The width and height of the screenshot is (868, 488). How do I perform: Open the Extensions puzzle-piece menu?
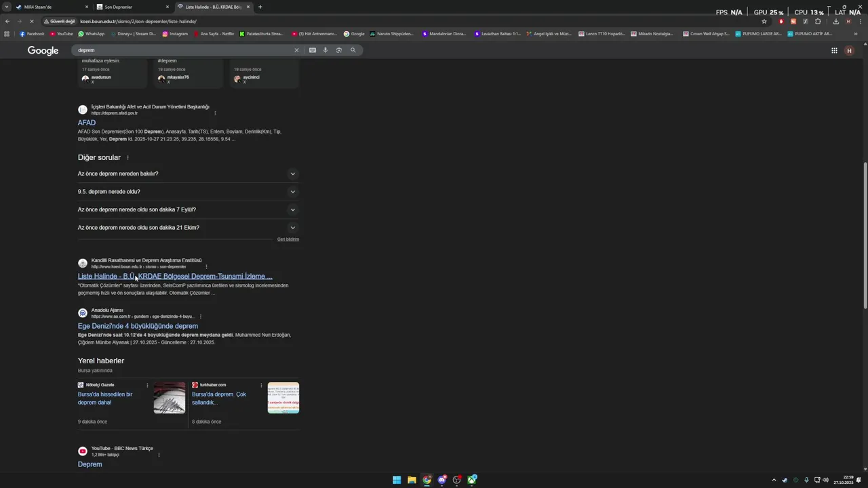pos(818,21)
